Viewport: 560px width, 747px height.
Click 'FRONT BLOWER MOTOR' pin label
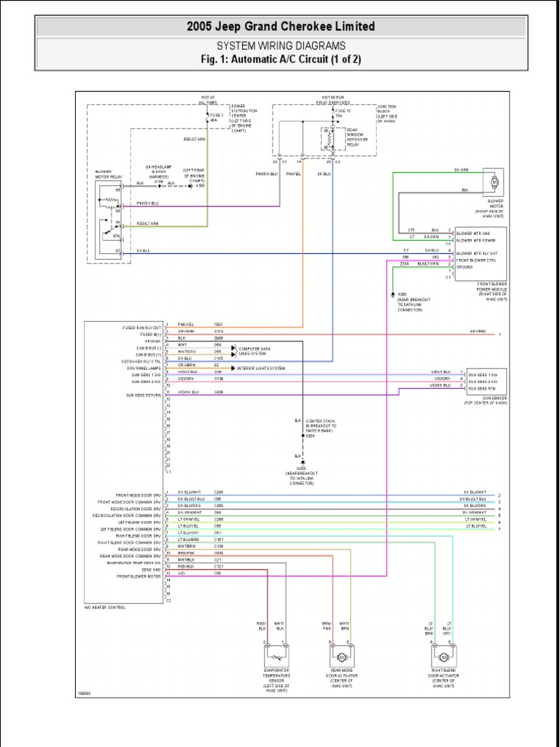(139, 576)
